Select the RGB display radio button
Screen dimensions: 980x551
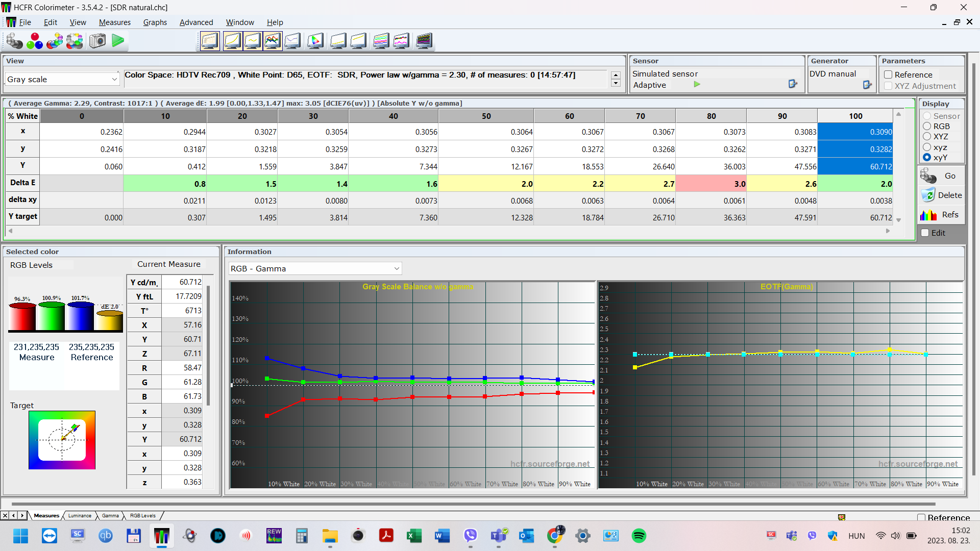click(927, 127)
